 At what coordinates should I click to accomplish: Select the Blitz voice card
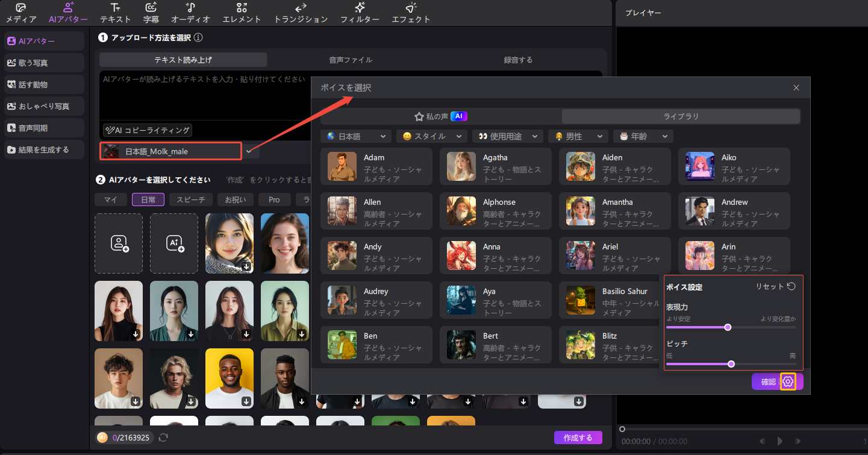click(611, 345)
